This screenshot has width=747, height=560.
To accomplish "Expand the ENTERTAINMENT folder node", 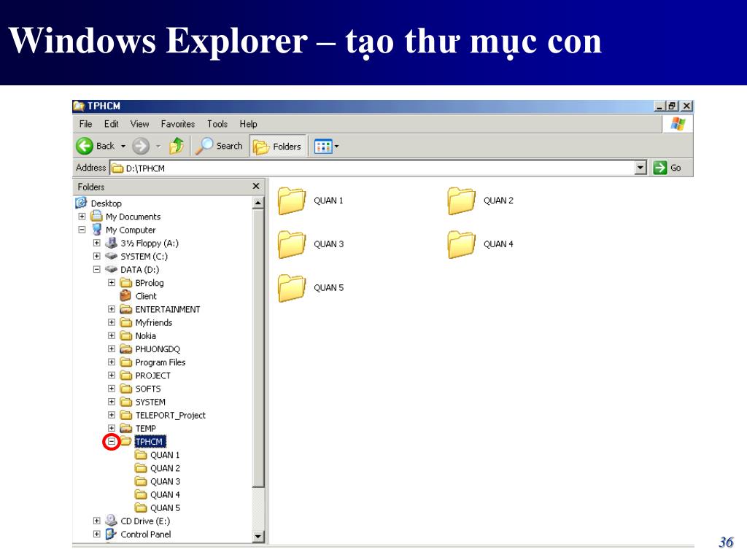I will (112, 309).
